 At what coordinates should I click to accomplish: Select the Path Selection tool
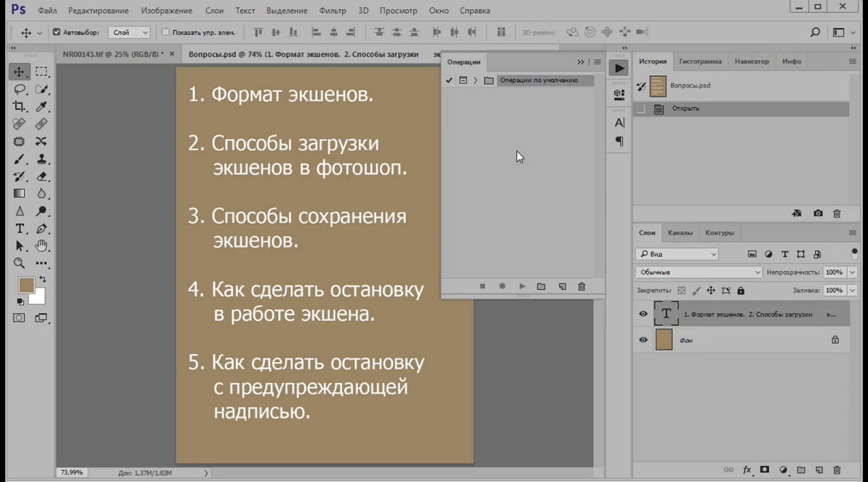[20, 246]
